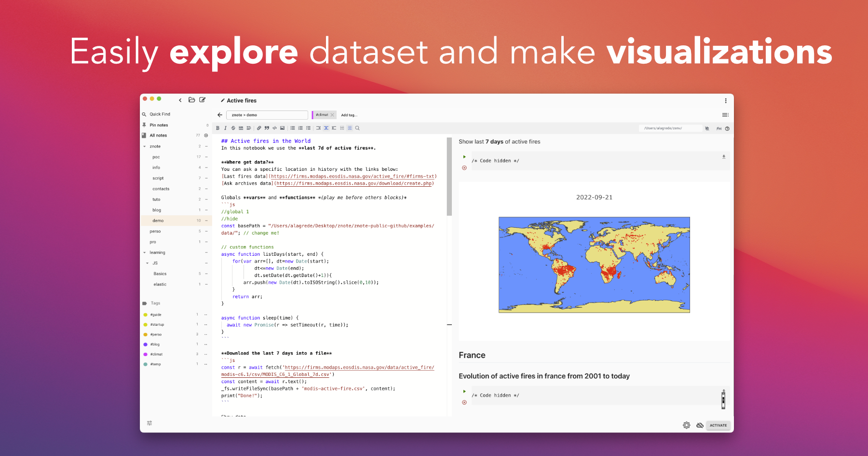Open All notes
This screenshot has height=456, width=868.
[x=158, y=136]
